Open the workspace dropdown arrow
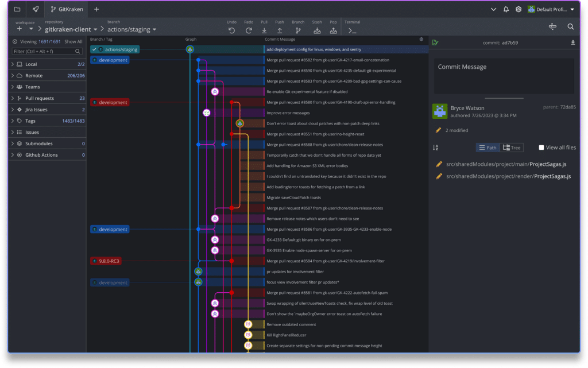 point(31,29)
